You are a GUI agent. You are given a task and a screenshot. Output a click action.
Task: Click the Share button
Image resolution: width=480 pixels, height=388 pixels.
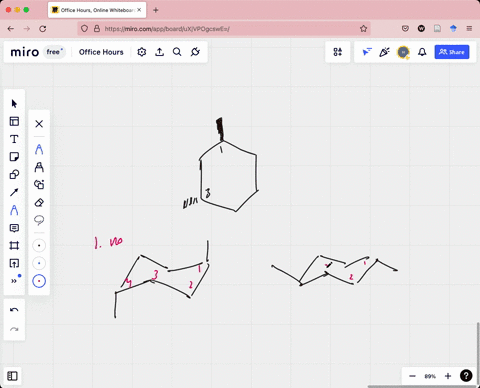(452, 52)
